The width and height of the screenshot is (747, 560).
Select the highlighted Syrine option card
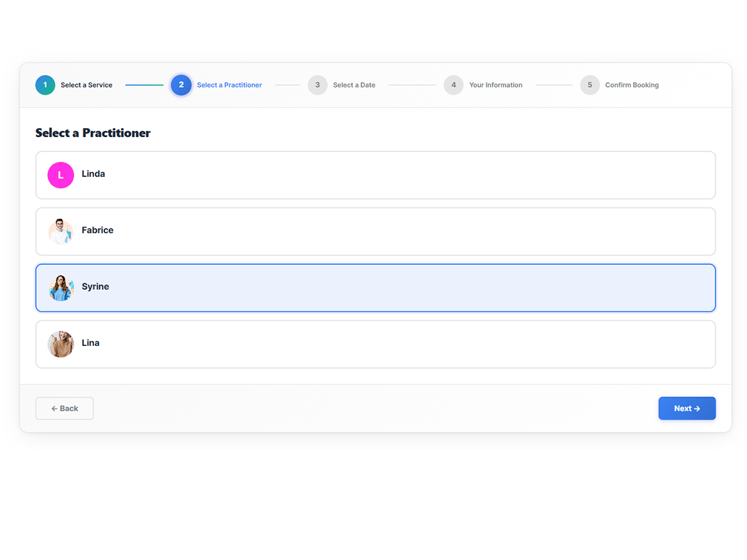(375, 288)
